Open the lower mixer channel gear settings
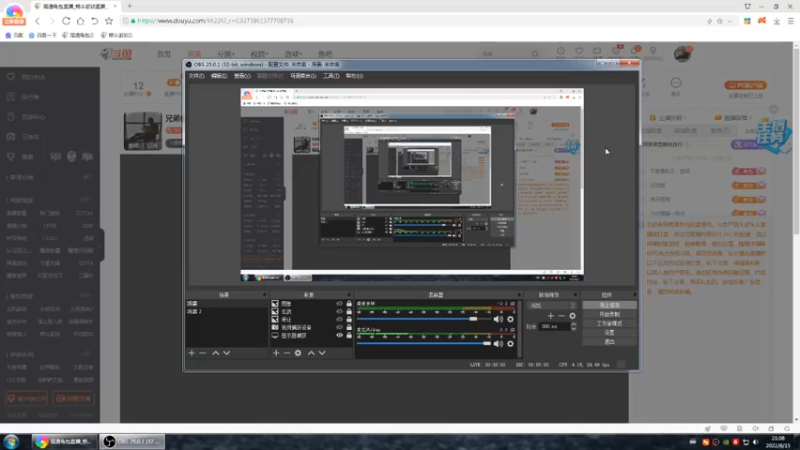The height and width of the screenshot is (450, 800). (x=510, y=344)
